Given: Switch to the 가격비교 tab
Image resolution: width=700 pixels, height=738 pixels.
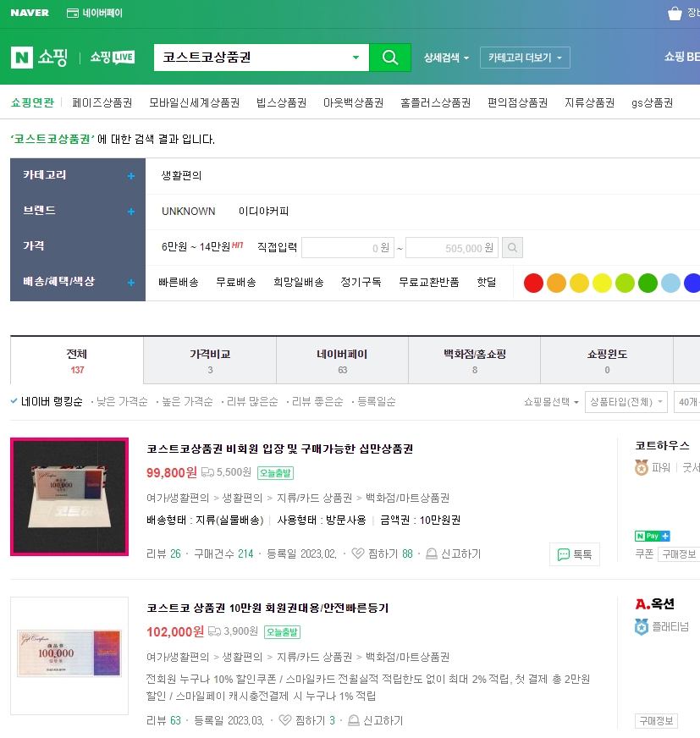Looking at the screenshot, I should coord(207,360).
